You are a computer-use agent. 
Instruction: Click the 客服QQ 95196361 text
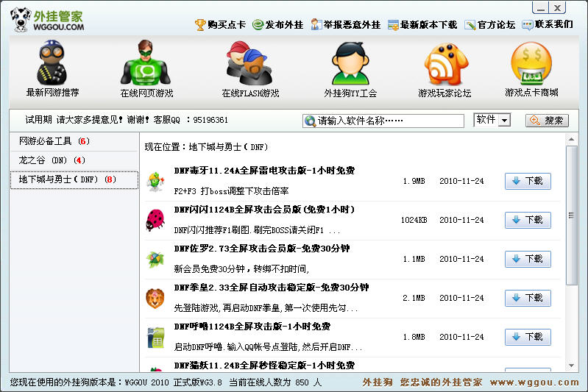[x=191, y=120]
